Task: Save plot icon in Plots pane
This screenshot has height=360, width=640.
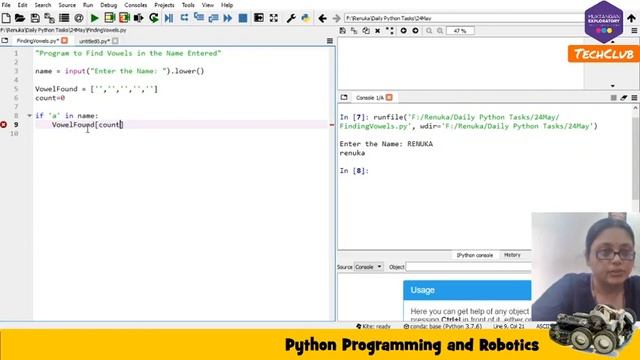Action: (x=342, y=31)
